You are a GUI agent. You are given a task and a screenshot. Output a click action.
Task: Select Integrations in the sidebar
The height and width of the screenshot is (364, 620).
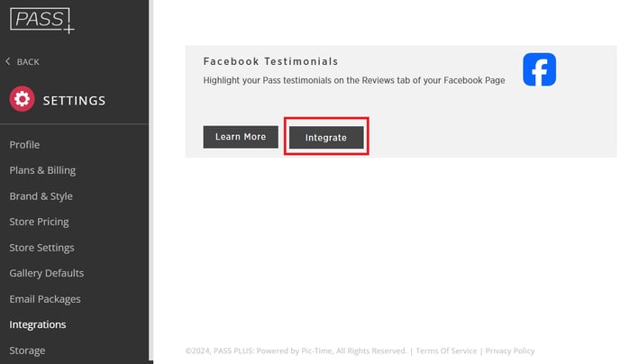pyautogui.click(x=38, y=324)
